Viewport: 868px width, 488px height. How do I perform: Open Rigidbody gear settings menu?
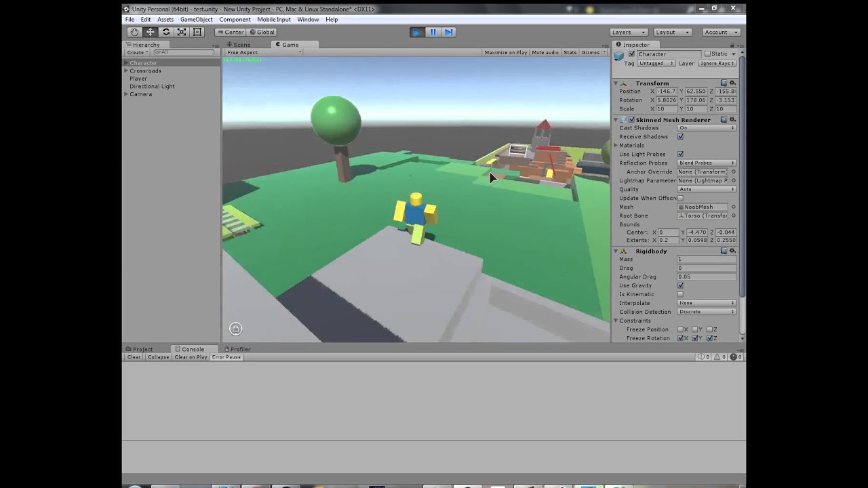[x=732, y=251]
